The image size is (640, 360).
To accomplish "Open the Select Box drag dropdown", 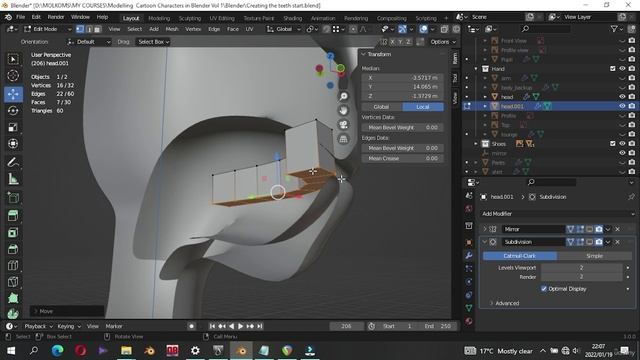I will tap(153, 42).
